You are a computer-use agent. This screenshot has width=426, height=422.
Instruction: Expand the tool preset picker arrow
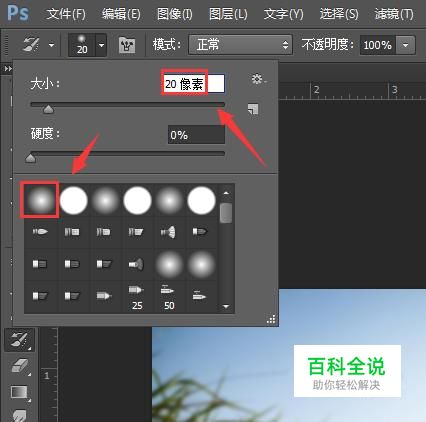51,45
